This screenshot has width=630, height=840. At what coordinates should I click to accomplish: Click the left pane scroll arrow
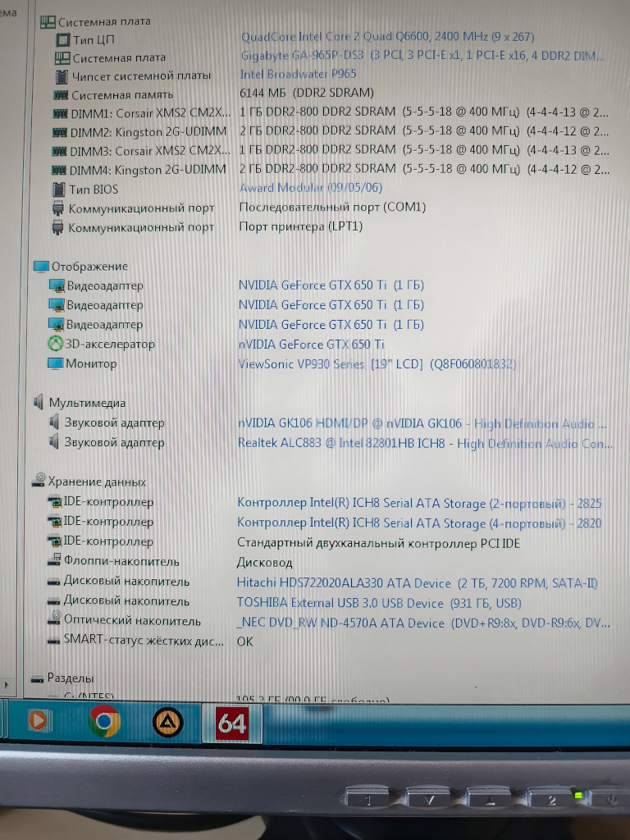(7, 685)
